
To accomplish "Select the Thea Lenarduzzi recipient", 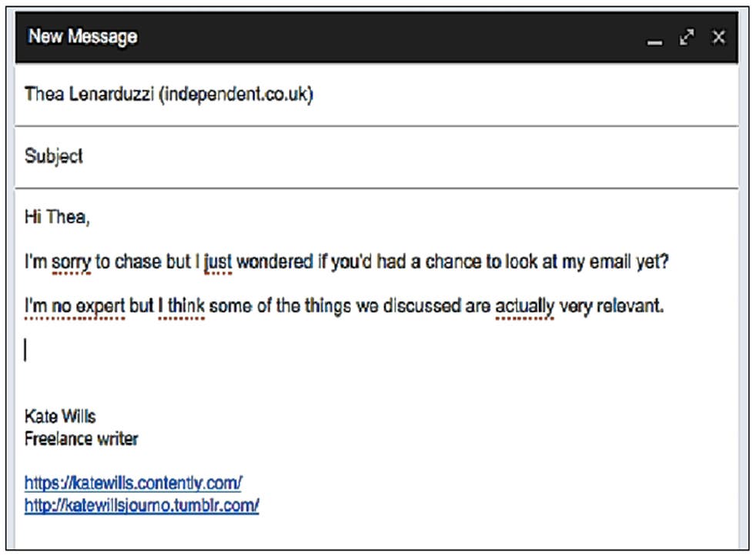I will [169, 94].
